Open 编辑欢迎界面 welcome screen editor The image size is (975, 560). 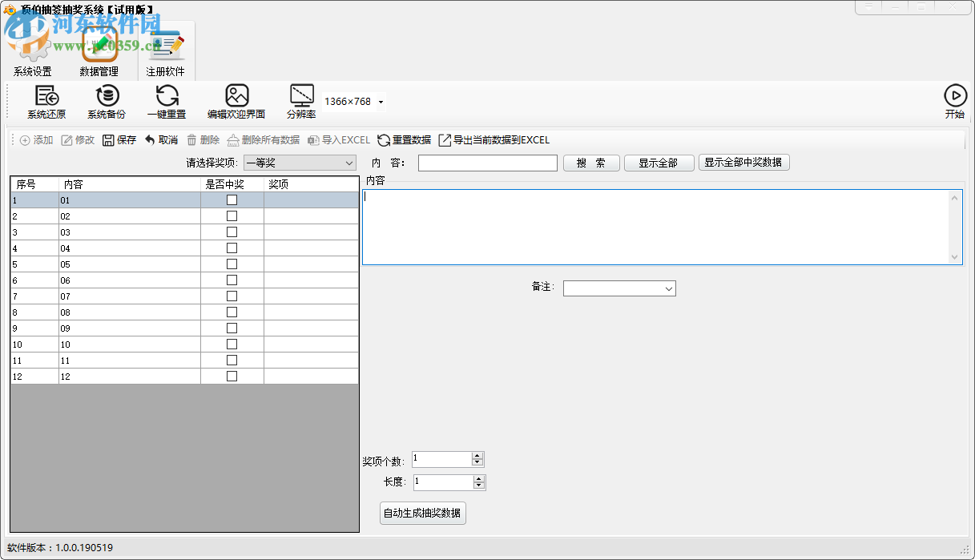click(236, 97)
